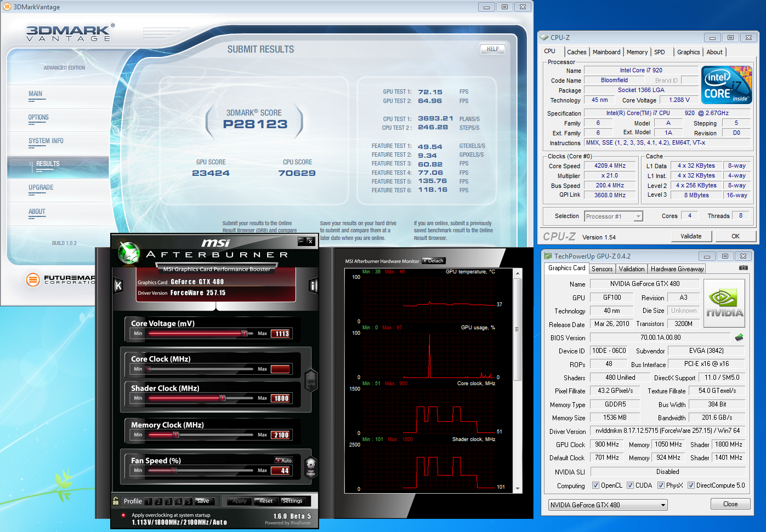Click the hardware monitor scroll down arrow

tap(517, 488)
